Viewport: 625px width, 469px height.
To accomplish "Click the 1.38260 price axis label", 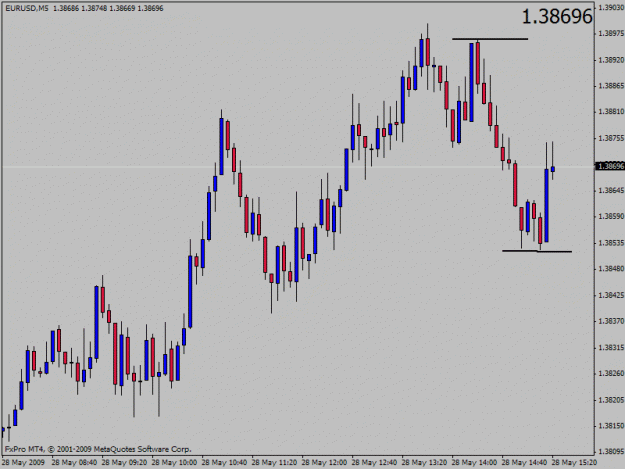I will 611,373.
